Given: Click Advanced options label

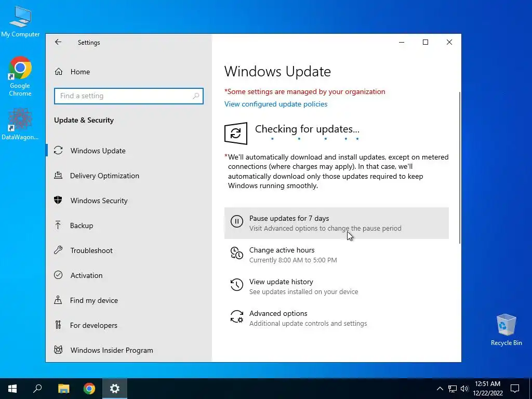Looking at the screenshot, I should 278,313.
